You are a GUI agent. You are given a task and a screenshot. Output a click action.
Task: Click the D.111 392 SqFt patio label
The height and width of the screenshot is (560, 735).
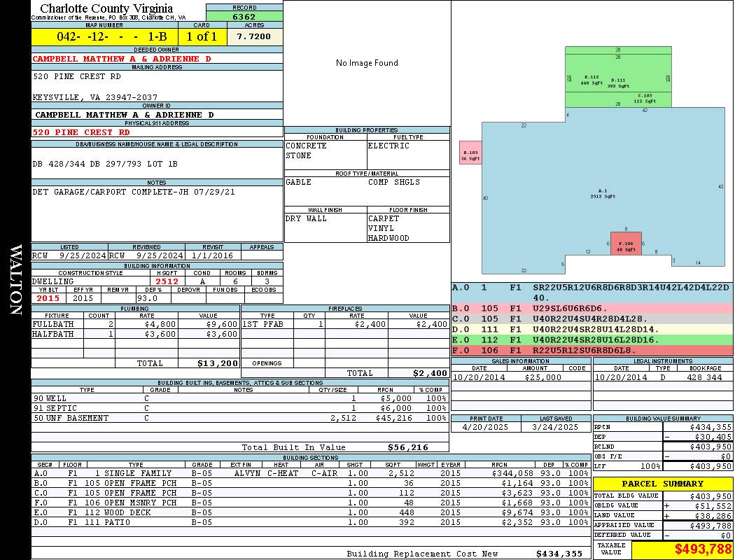click(618, 83)
